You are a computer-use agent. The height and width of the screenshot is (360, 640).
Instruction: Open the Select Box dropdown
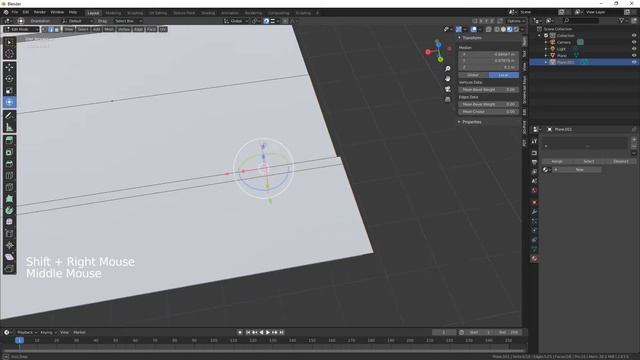128,21
